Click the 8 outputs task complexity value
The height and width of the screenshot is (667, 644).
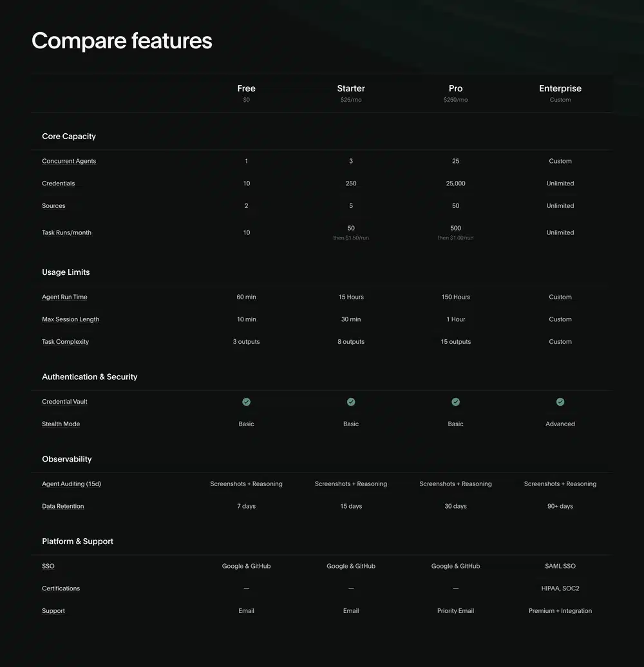(x=351, y=342)
